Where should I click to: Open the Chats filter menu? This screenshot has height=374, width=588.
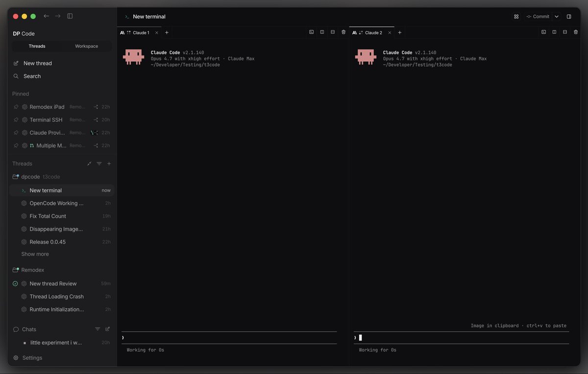[98, 329]
